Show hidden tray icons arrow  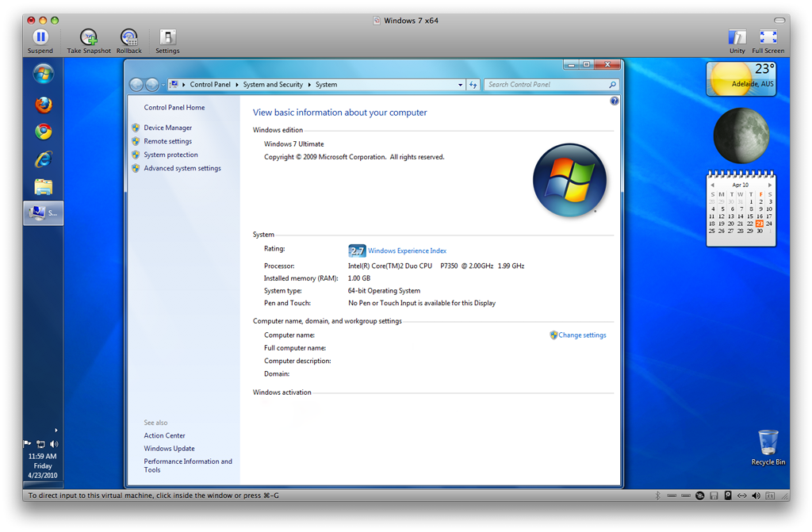[56, 430]
